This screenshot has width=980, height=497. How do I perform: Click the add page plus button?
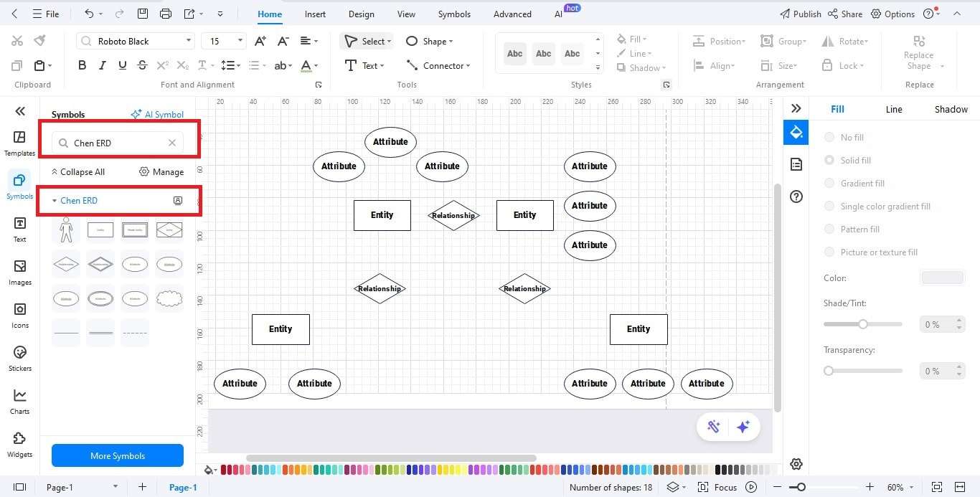pos(142,487)
